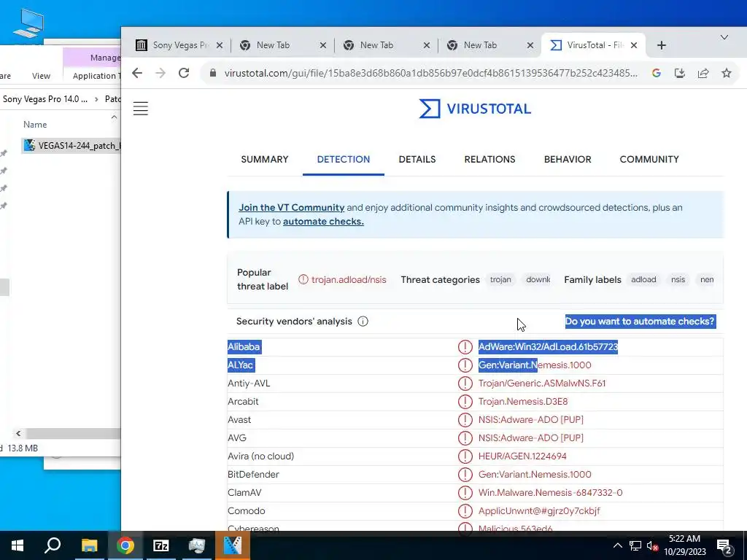
Task: Select the adload family label chip
Action: click(643, 279)
